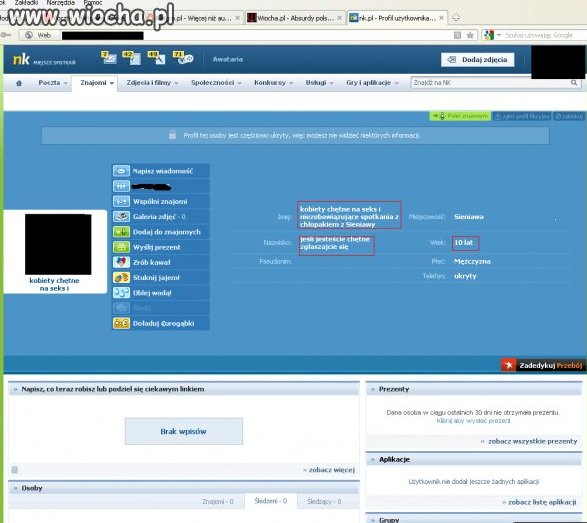Expand the Poczta dropdown menu

[x=53, y=83]
